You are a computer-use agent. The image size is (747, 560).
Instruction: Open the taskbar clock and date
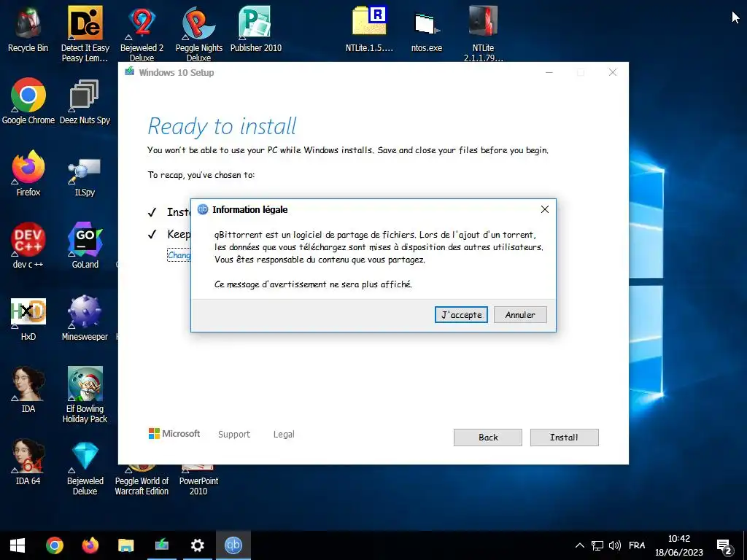[679, 545]
